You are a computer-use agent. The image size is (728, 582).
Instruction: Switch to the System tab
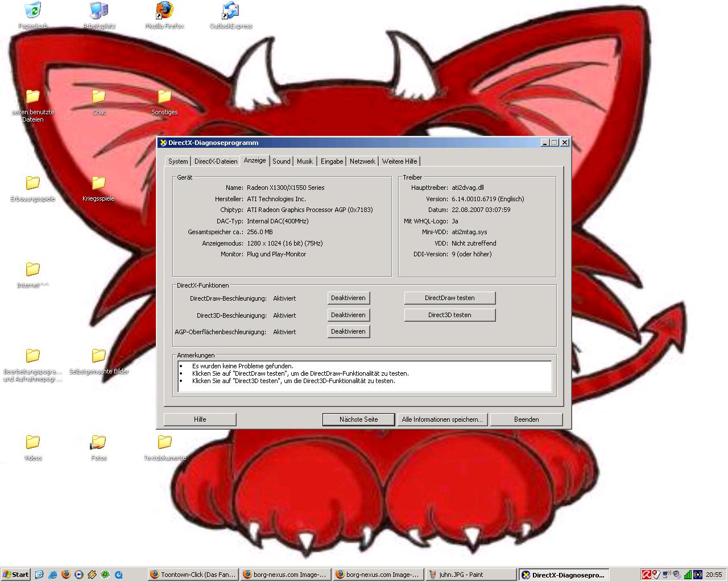(178, 161)
